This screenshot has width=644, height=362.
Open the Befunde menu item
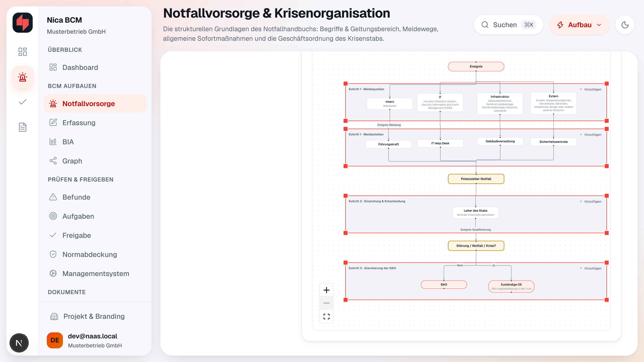(95, 197)
